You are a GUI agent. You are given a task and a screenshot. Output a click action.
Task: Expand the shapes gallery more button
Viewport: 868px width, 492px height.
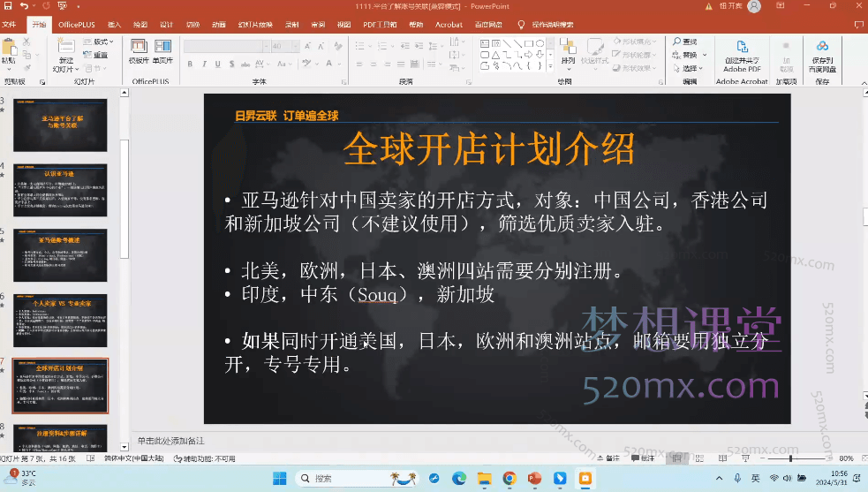[x=550, y=66]
